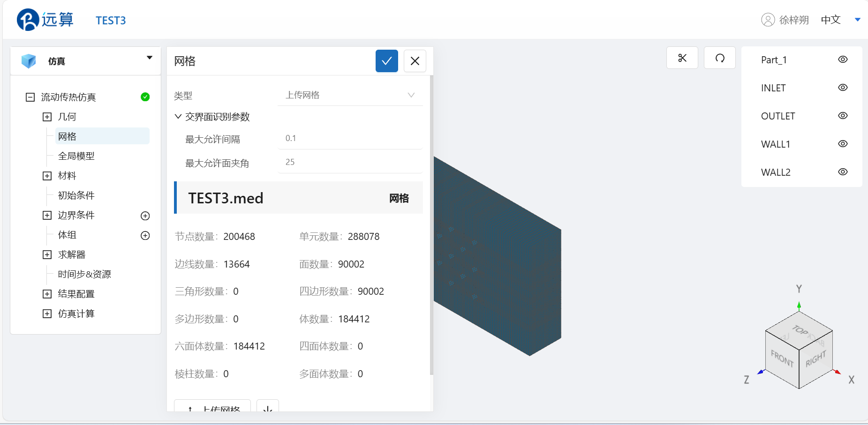Click the TEST3 project title

pyautogui.click(x=111, y=20)
